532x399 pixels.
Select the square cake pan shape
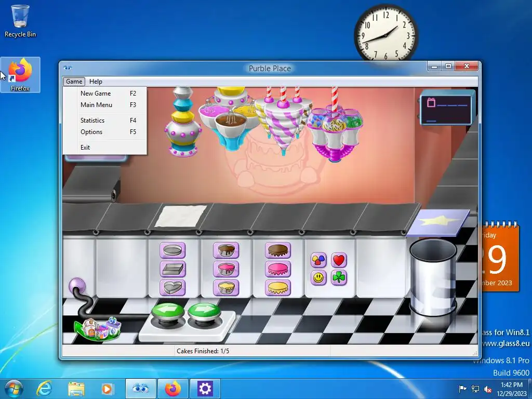click(172, 269)
